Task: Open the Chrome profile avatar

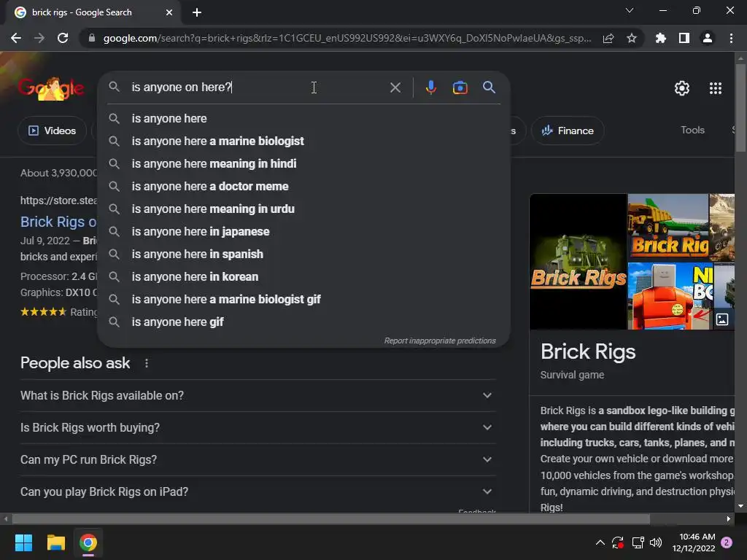Action: [x=708, y=38]
